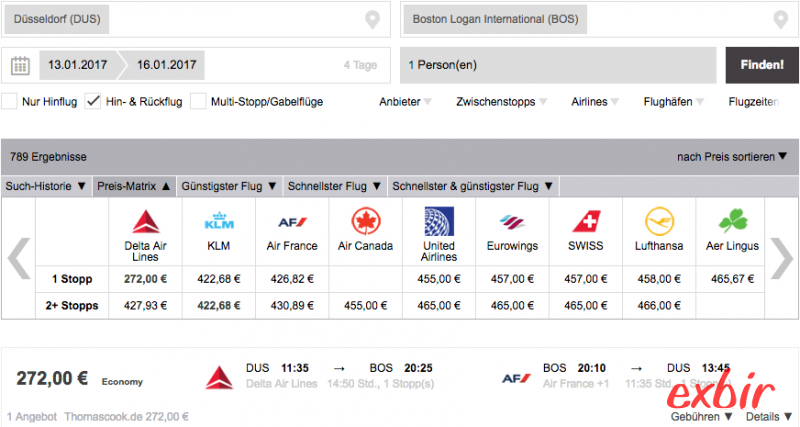Click the Delta Air Lines logo in matrix
Viewport: 800px width, 427px height.
[x=145, y=221]
